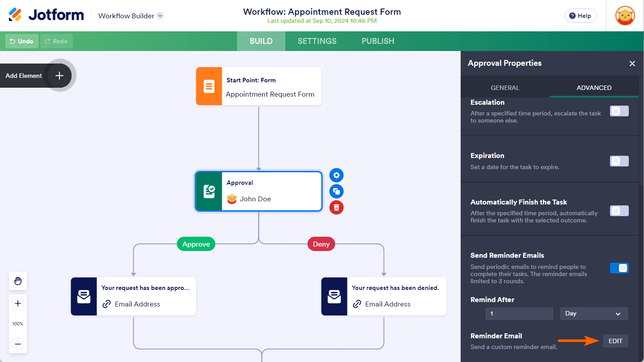The width and height of the screenshot is (644, 362).
Task: Duplicate the Approval element
Action: pos(336,192)
